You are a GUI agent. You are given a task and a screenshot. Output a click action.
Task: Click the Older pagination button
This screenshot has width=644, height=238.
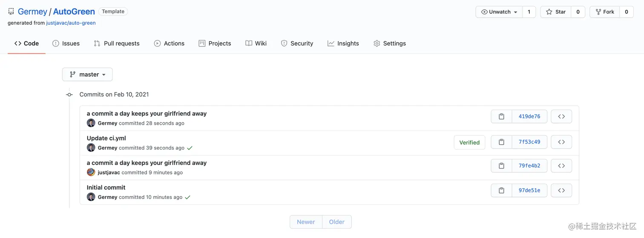pyautogui.click(x=337, y=222)
